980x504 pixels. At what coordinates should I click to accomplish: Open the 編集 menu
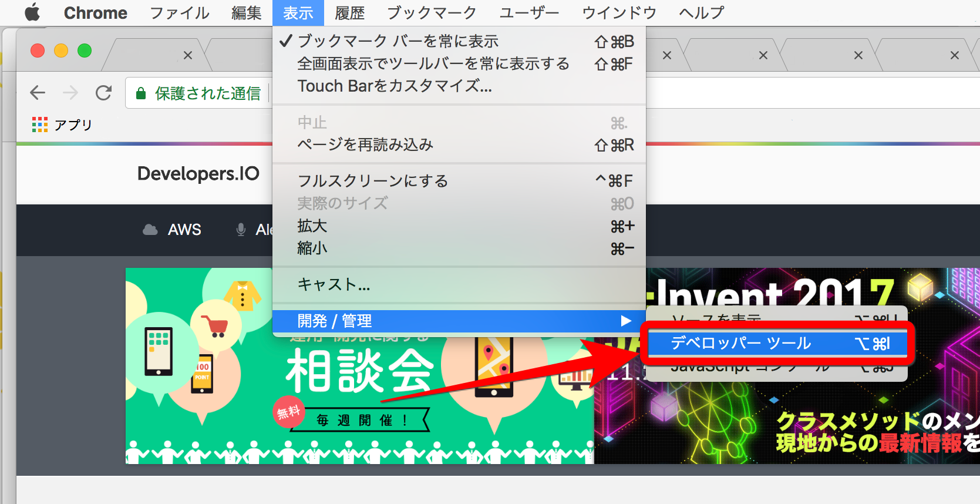pos(246,13)
